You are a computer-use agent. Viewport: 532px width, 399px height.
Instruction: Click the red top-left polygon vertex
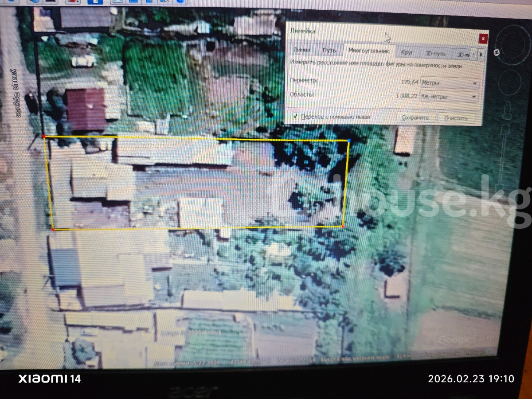[43, 137]
